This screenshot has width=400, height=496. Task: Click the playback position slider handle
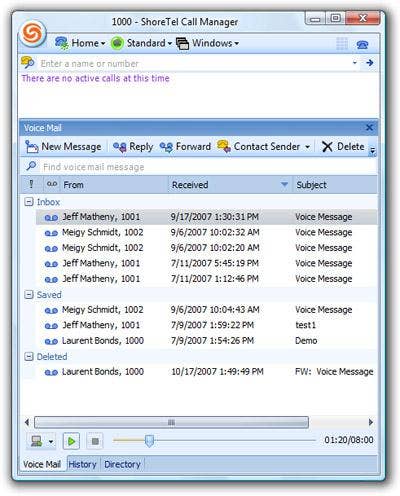point(150,441)
